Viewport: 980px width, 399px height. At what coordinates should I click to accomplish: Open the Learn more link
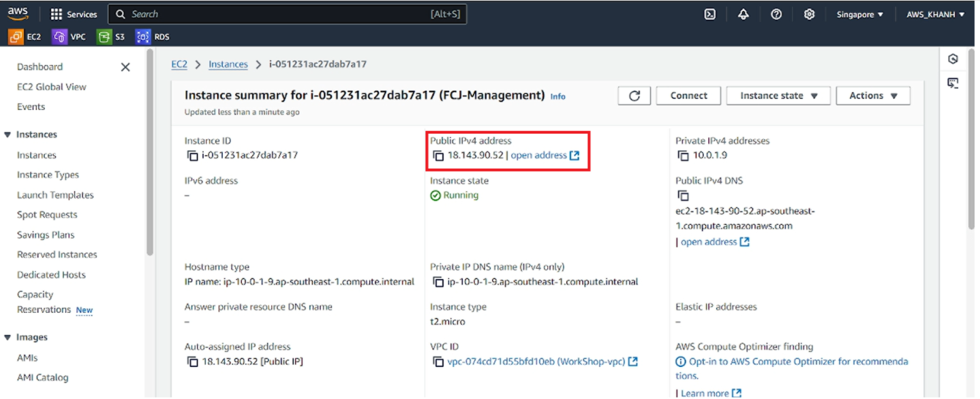point(710,393)
